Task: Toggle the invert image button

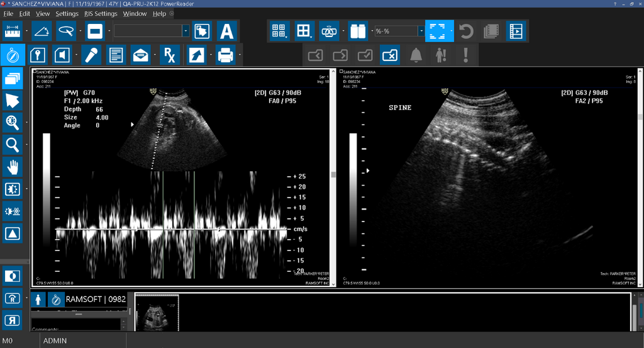Action: 13,276
